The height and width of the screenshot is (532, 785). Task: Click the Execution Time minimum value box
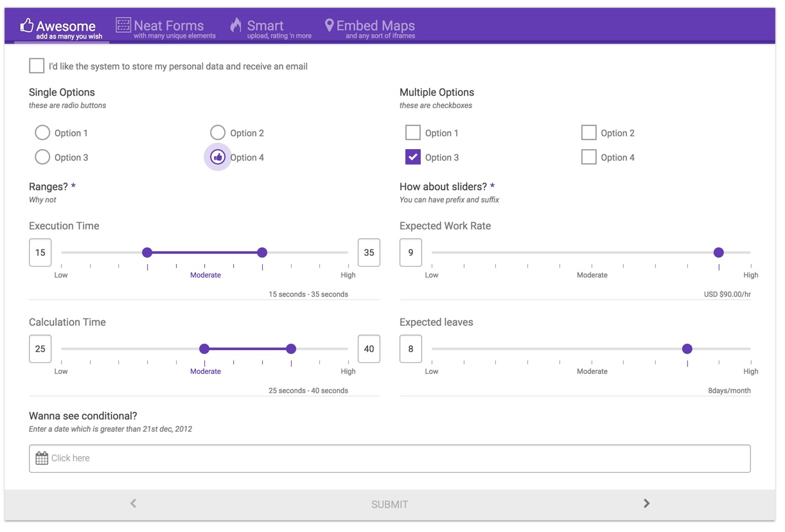tap(40, 253)
